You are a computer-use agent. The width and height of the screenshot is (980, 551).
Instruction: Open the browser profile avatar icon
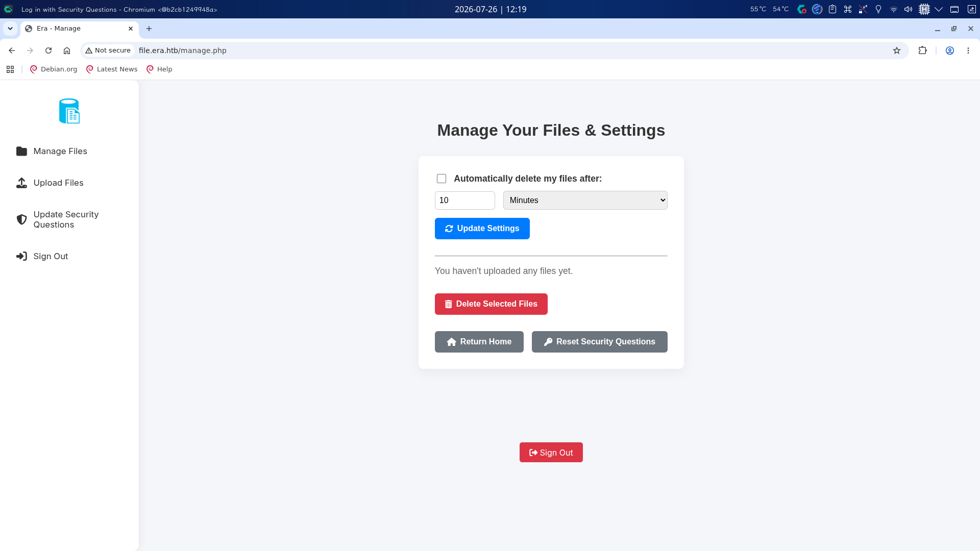(950, 51)
